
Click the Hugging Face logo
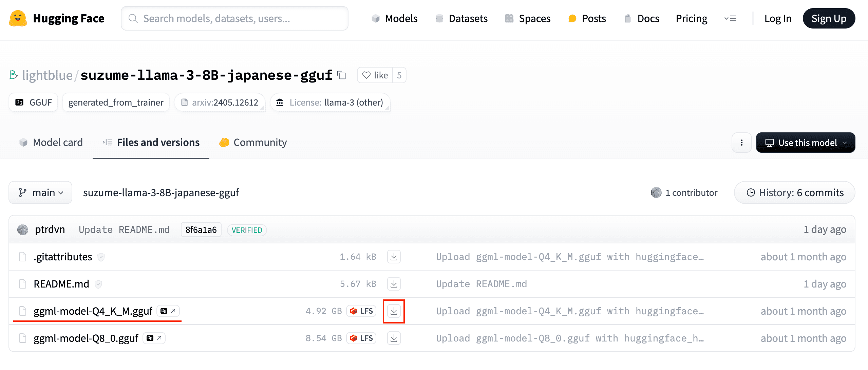click(18, 18)
